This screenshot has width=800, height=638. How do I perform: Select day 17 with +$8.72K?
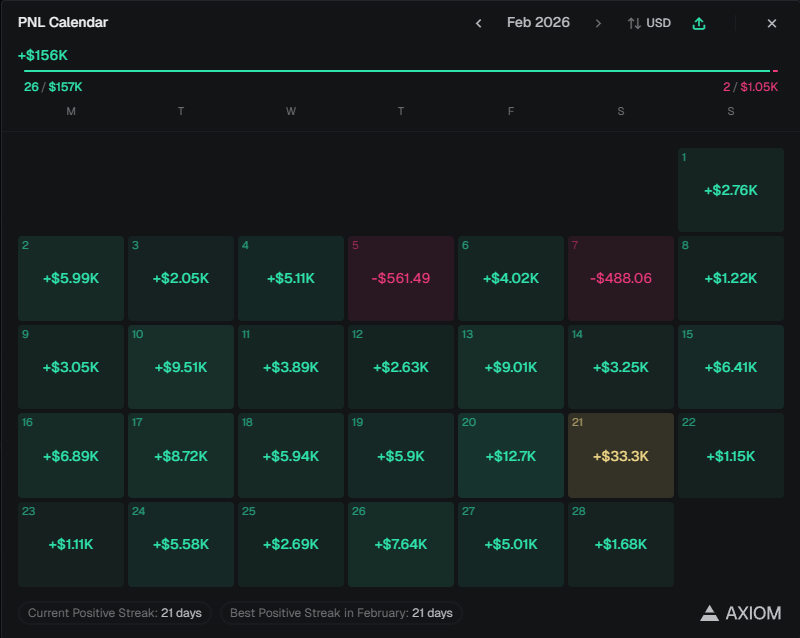[x=181, y=455]
